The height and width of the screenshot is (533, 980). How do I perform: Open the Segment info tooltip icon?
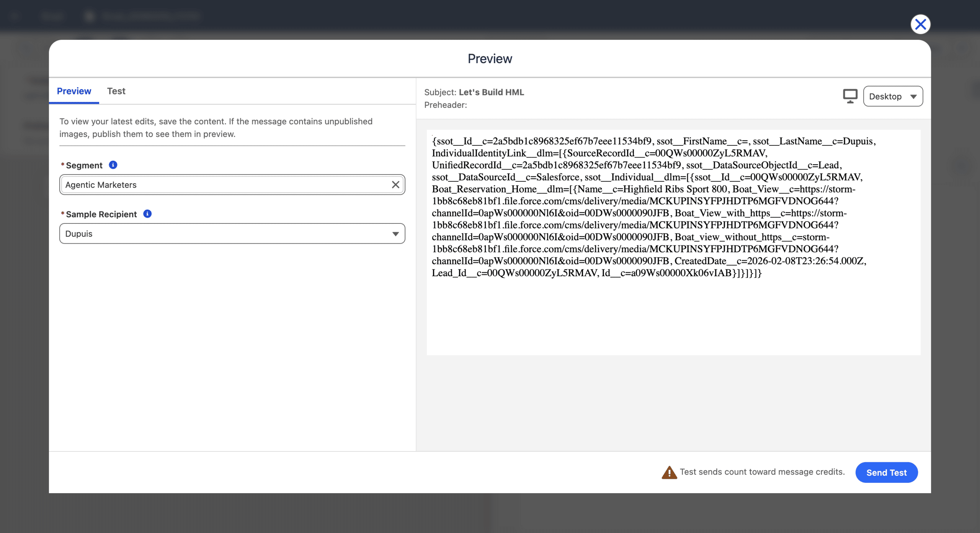(x=113, y=165)
